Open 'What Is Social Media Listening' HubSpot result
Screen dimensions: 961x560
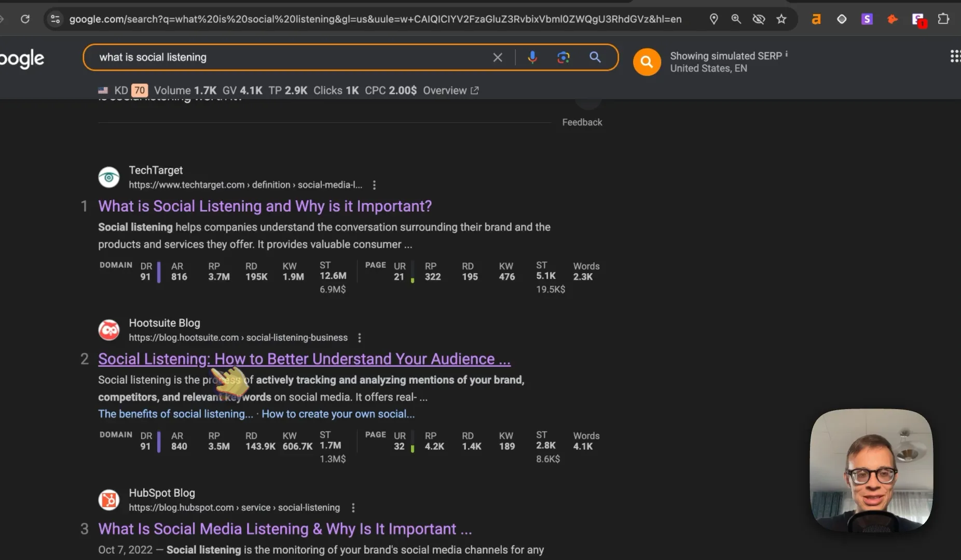[285, 529]
